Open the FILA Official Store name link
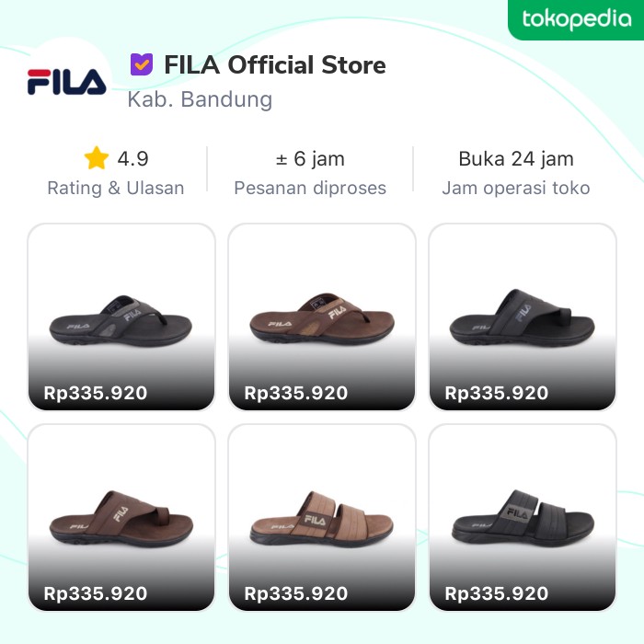644x644 pixels. pos(274,65)
